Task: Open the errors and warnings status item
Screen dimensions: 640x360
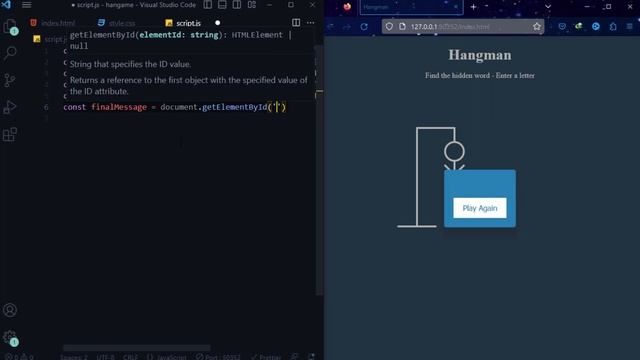Action: (x=19, y=357)
